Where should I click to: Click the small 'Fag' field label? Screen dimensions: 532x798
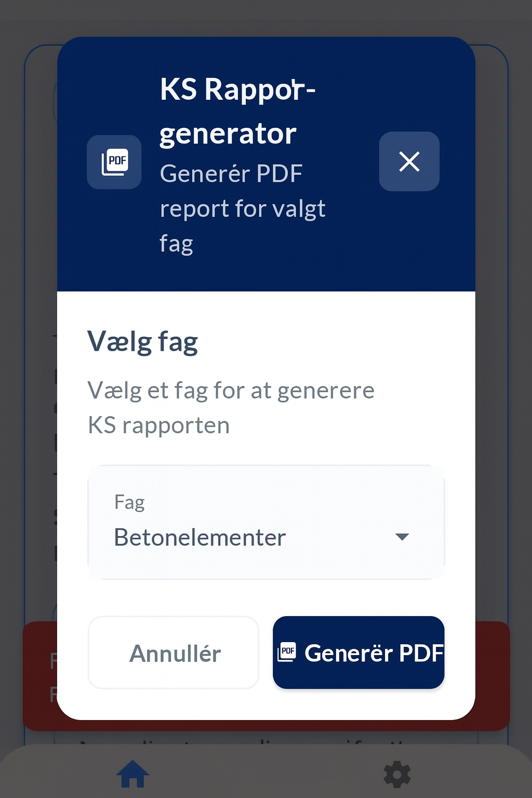coord(129,502)
